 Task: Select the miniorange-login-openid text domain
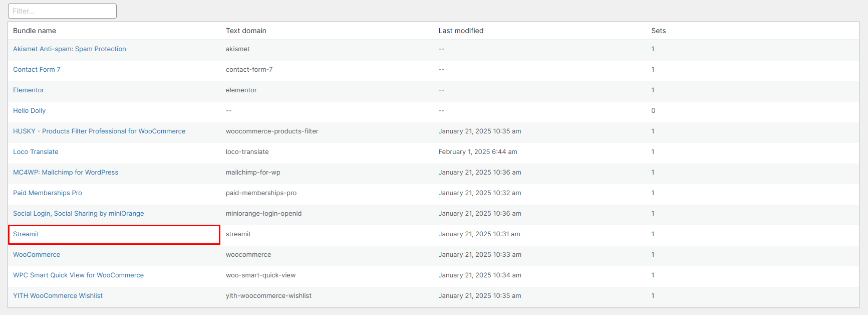tap(263, 213)
